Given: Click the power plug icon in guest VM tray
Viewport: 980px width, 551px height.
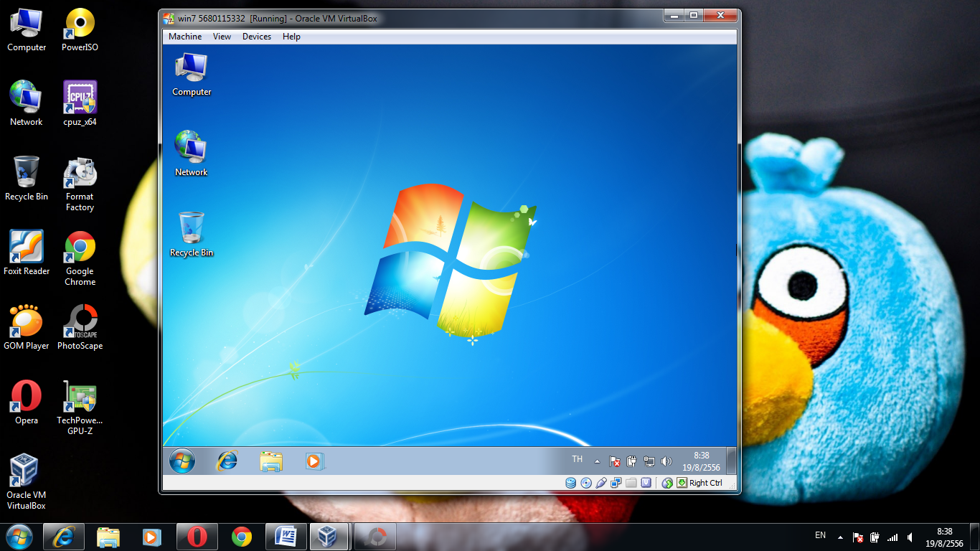Looking at the screenshot, I should [632, 461].
